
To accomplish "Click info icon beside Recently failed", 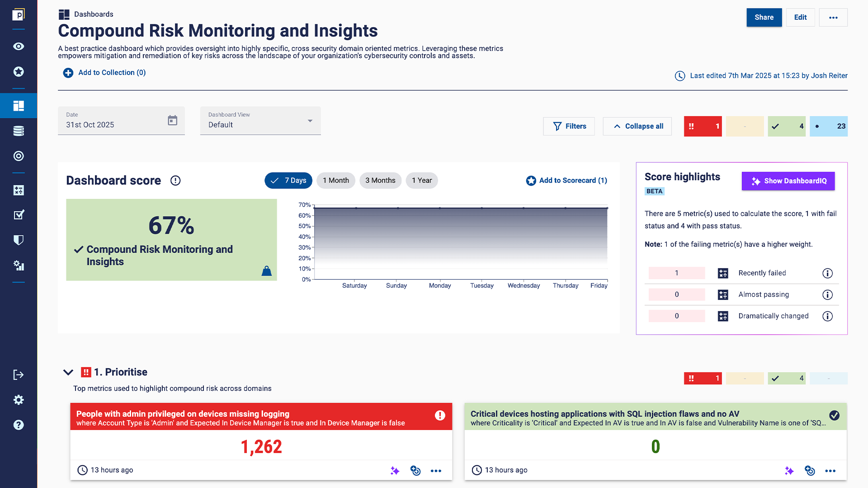I will pos(827,273).
